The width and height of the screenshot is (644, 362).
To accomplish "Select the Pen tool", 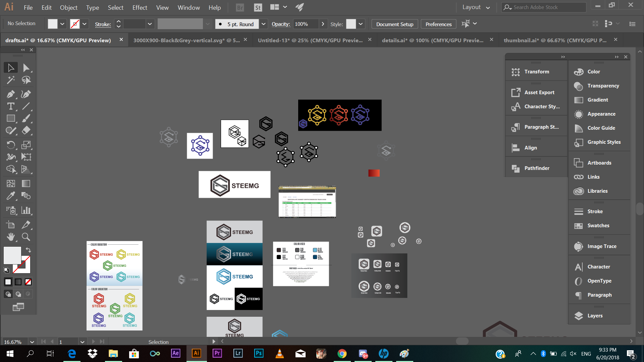I will coord(11,94).
